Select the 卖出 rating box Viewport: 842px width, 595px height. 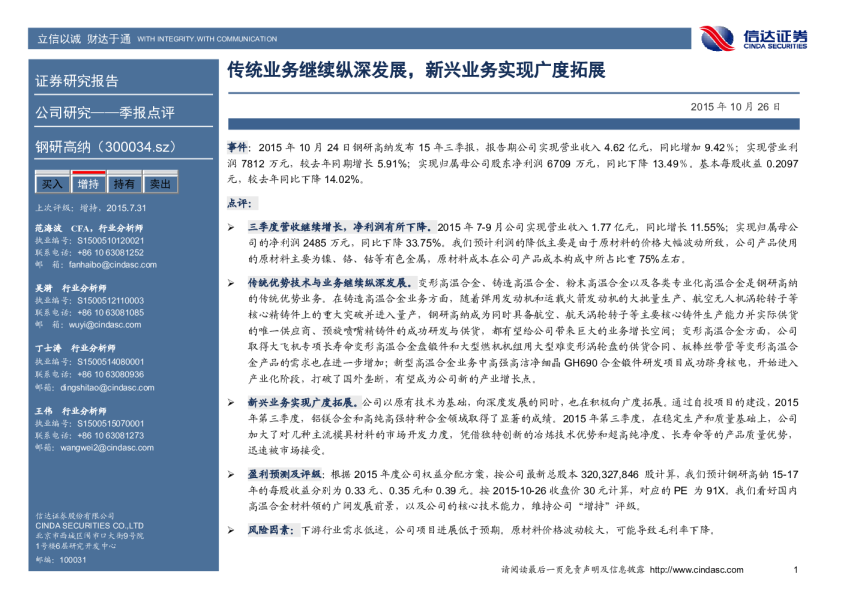click(160, 184)
